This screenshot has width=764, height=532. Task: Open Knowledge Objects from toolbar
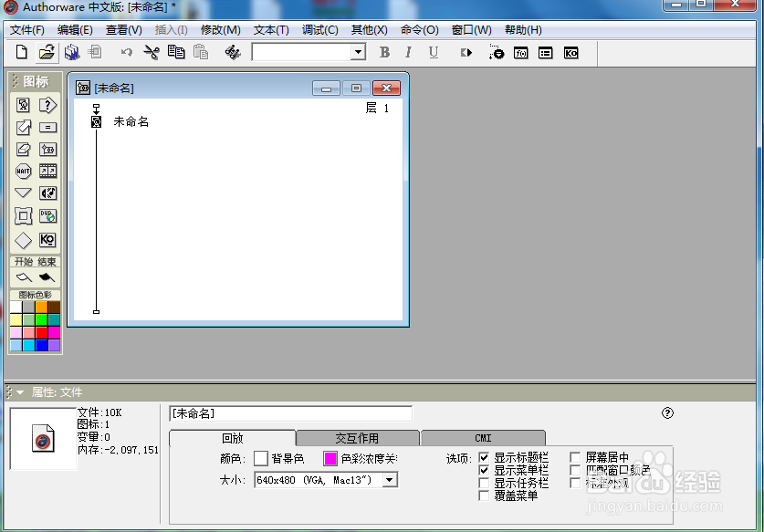point(570,53)
